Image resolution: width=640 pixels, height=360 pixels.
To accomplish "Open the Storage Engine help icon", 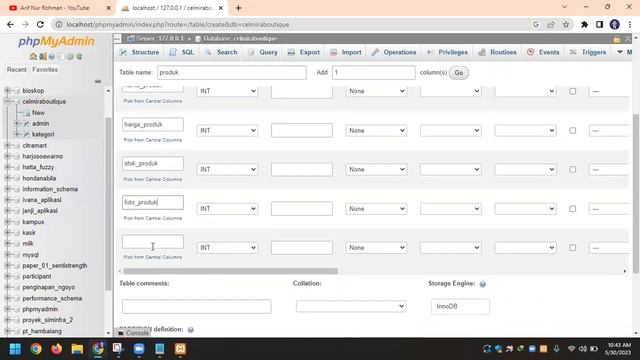I will pos(482,284).
